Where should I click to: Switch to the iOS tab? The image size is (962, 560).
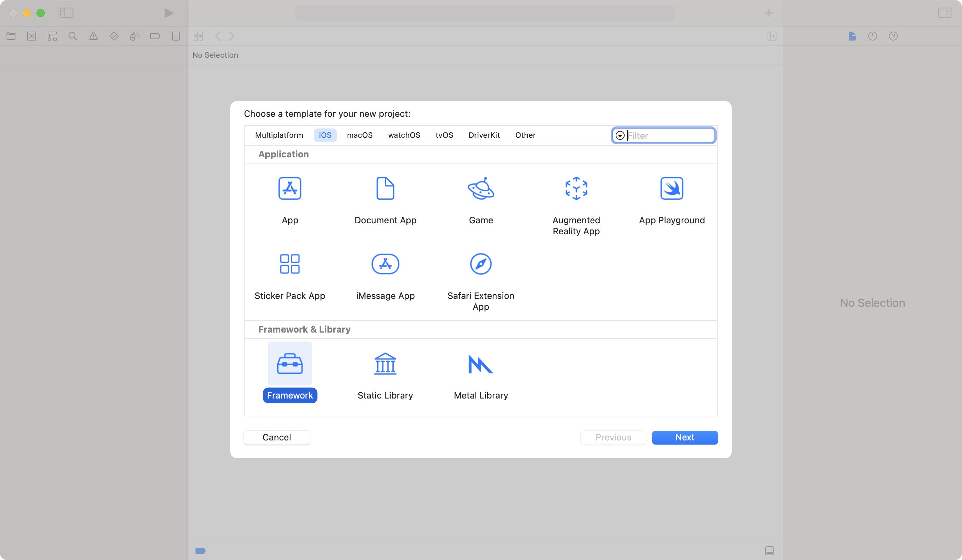(x=325, y=135)
